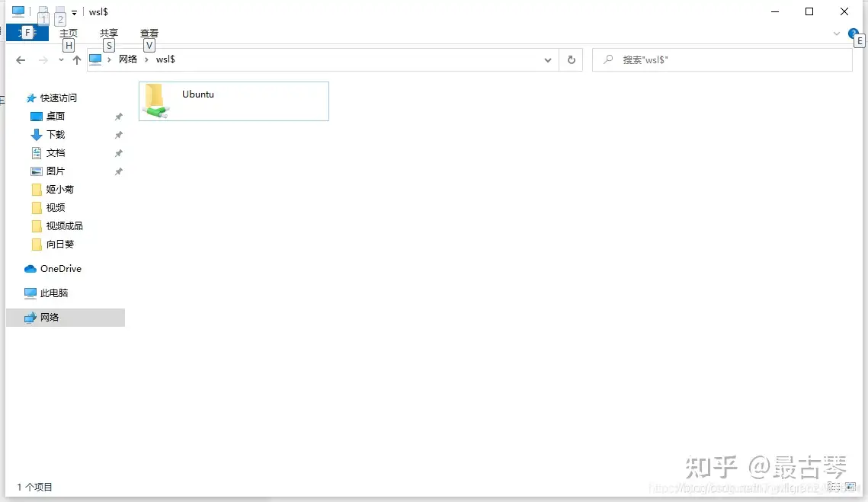868x502 pixels.
Task: Expand chevron between 网络 and wsl$
Action: tap(146, 59)
